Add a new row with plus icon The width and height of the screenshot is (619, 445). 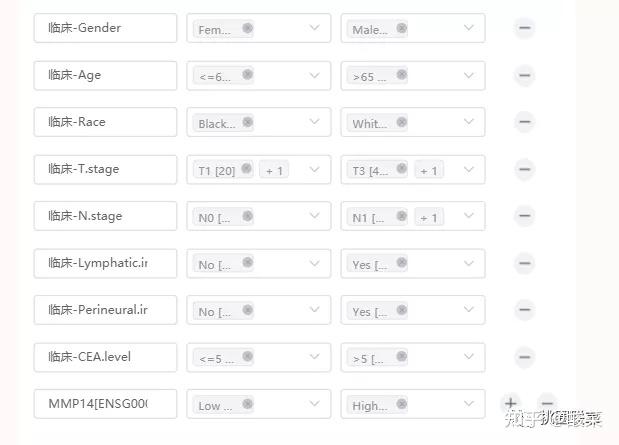(510, 404)
